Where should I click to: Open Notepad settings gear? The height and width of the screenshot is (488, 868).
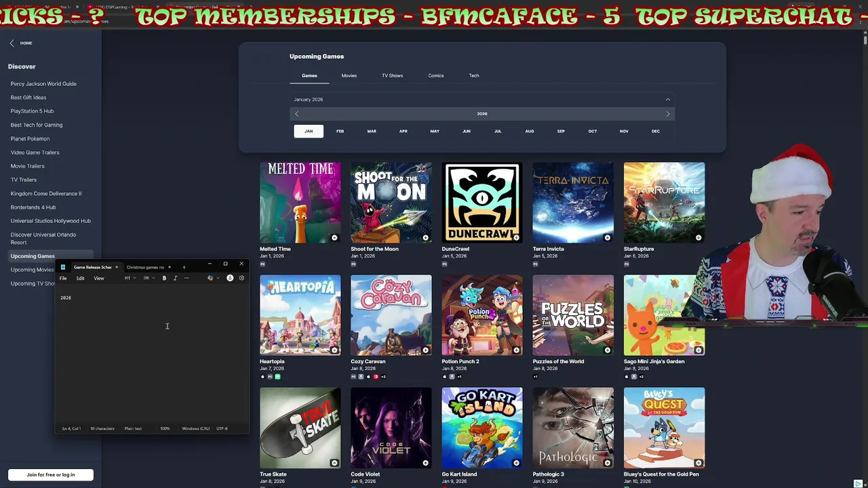pyautogui.click(x=241, y=278)
